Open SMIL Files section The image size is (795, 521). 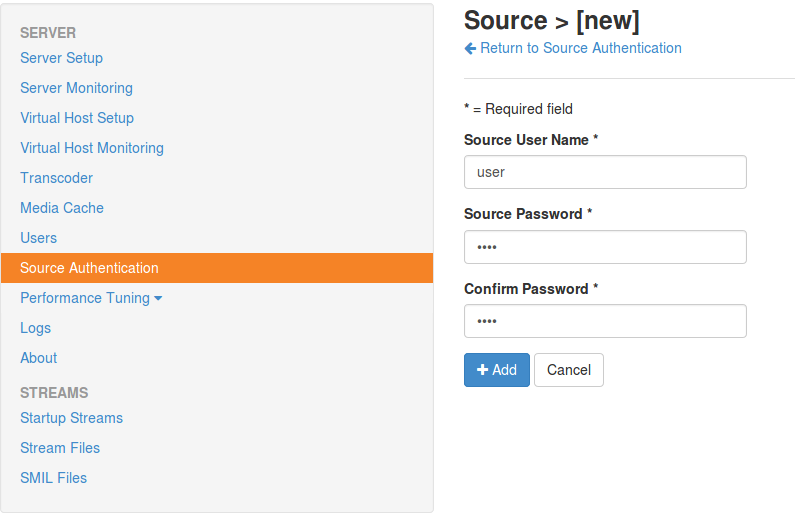(53, 478)
